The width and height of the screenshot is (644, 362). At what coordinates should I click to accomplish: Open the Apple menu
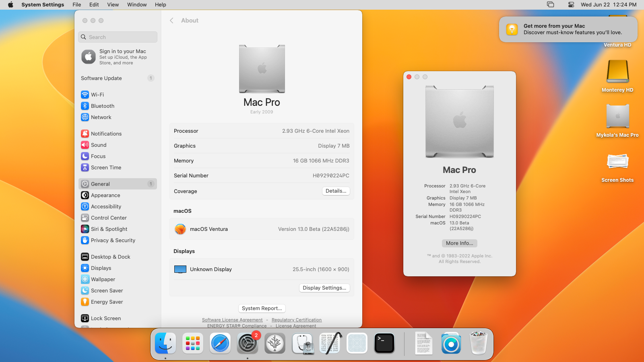(x=10, y=4)
